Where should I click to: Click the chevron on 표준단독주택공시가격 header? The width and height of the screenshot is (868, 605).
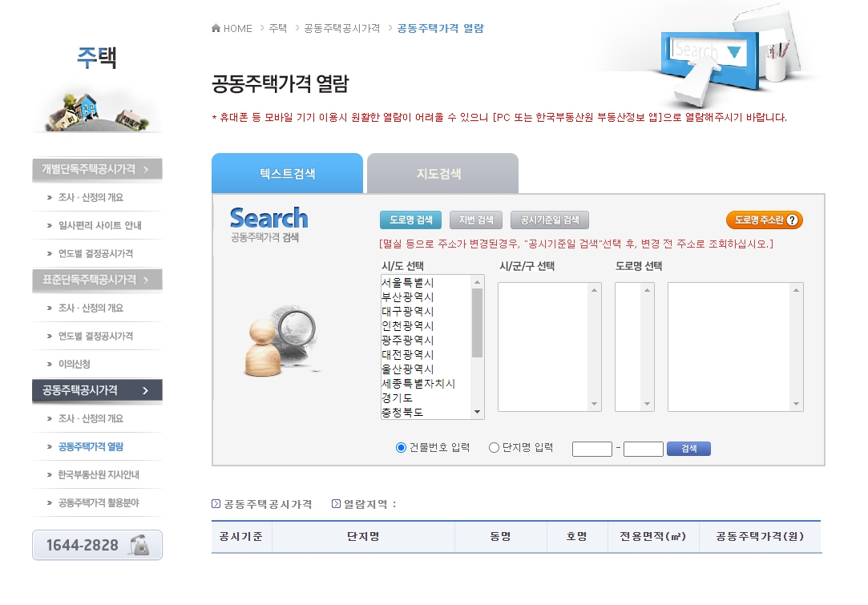(x=146, y=280)
